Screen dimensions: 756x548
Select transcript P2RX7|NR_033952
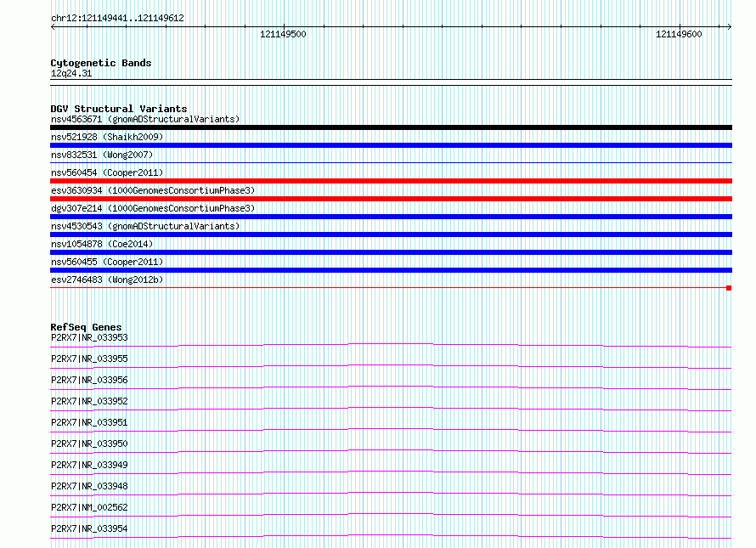[x=89, y=401]
